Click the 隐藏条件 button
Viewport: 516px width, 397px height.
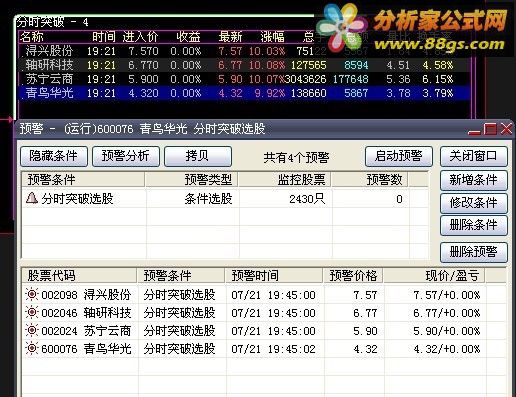tap(54, 156)
